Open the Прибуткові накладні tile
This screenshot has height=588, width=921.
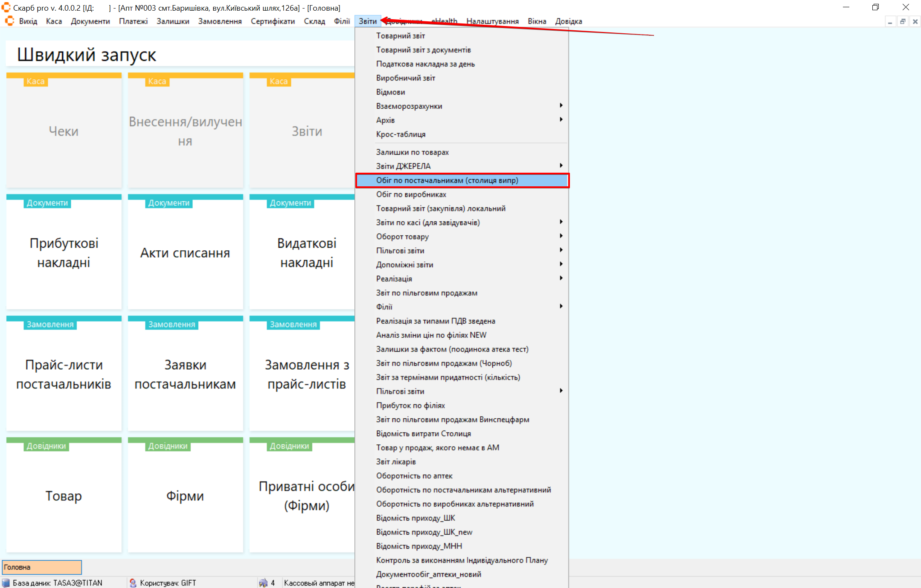64,252
